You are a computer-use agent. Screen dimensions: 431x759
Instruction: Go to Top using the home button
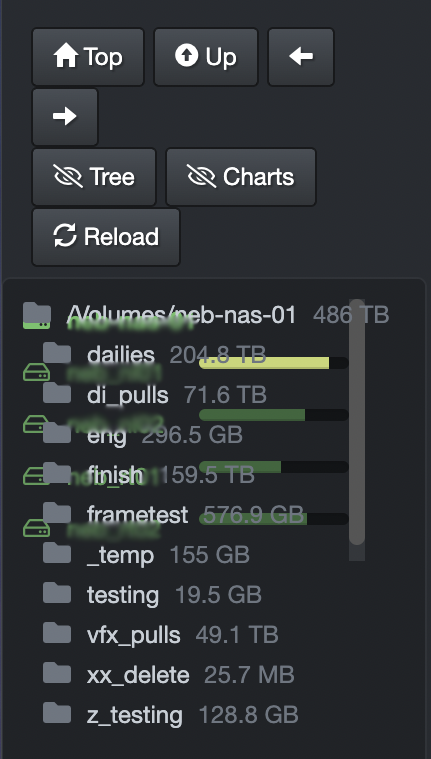click(x=88, y=57)
